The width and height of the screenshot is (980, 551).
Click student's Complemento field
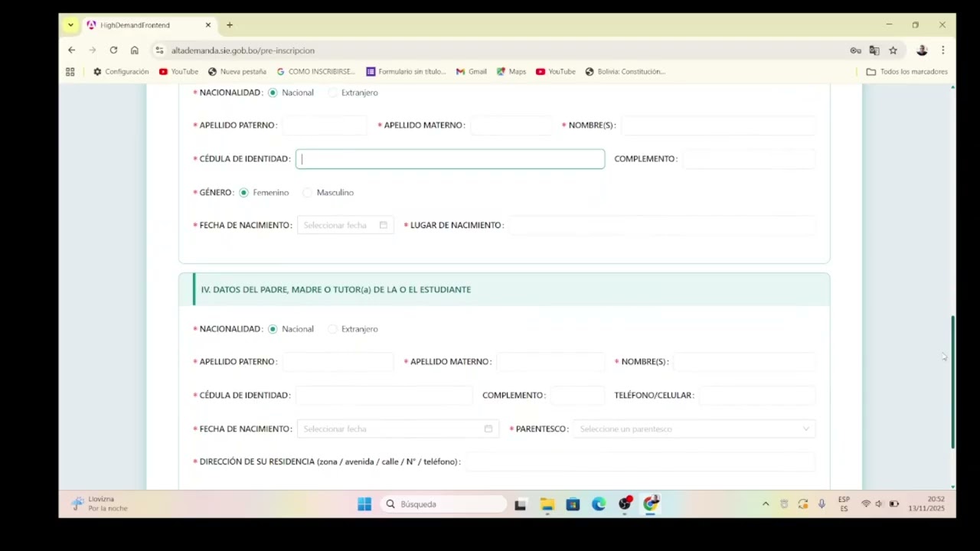tap(749, 159)
